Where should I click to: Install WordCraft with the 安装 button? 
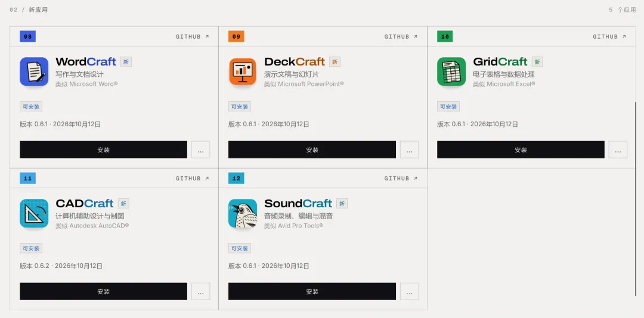pos(104,149)
